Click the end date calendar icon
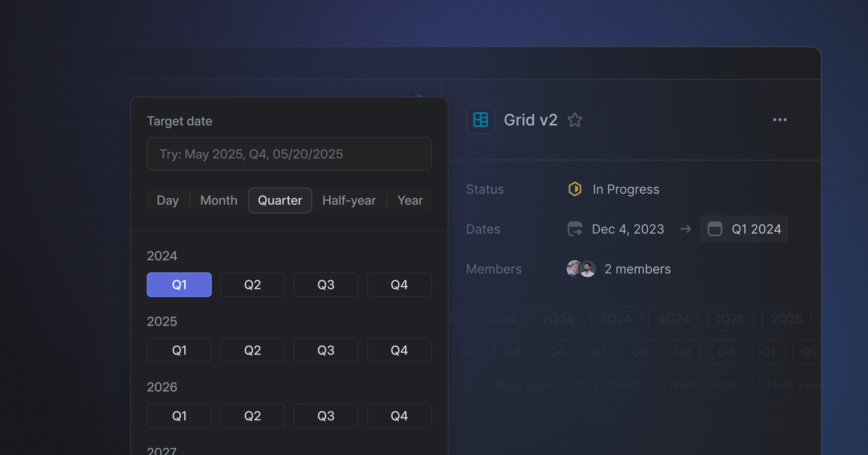The width and height of the screenshot is (868, 455). (x=715, y=229)
